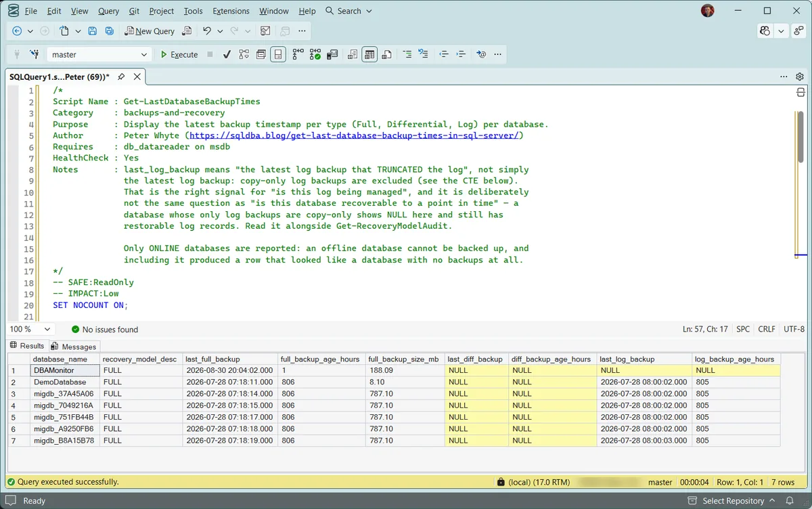
Task: Switch output to Results to File
Action: pos(386,54)
